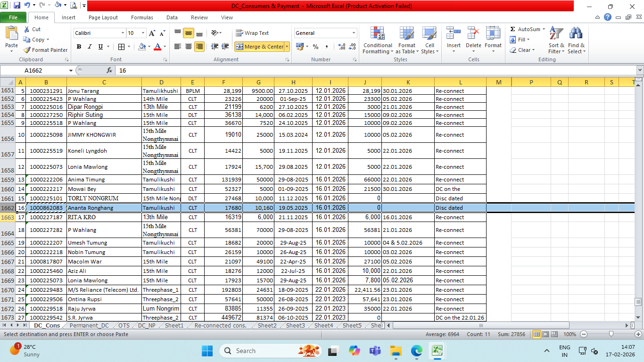The width and height of the screenshot is (644, 362).
Task: Click the Conditional Formatting icon
Action: click(x=377, y=33)
